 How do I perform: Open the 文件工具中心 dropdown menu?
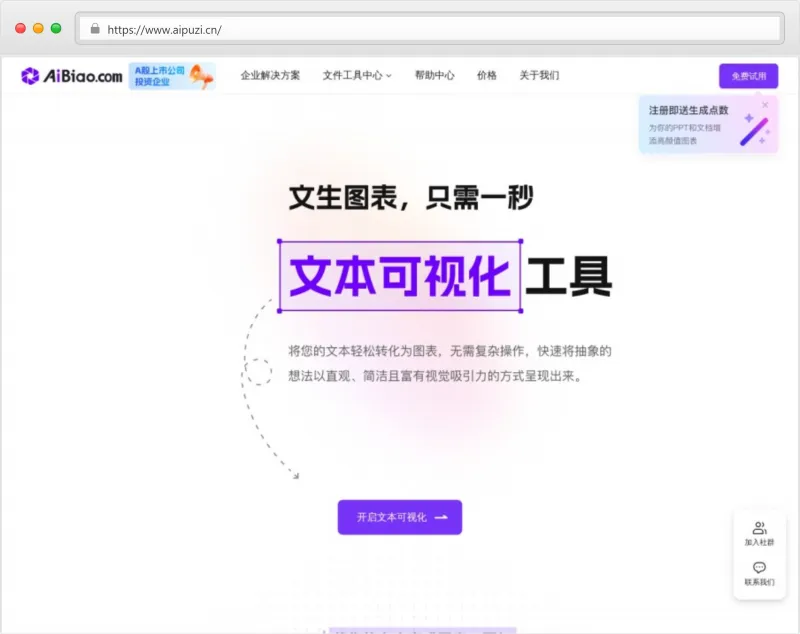(x=353, y=75)
